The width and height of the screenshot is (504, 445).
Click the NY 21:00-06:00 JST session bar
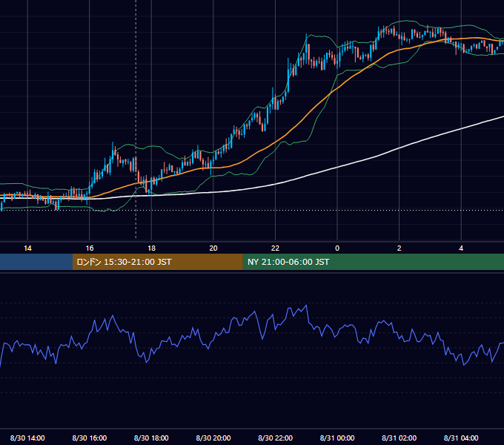click(x=373, y=262)
